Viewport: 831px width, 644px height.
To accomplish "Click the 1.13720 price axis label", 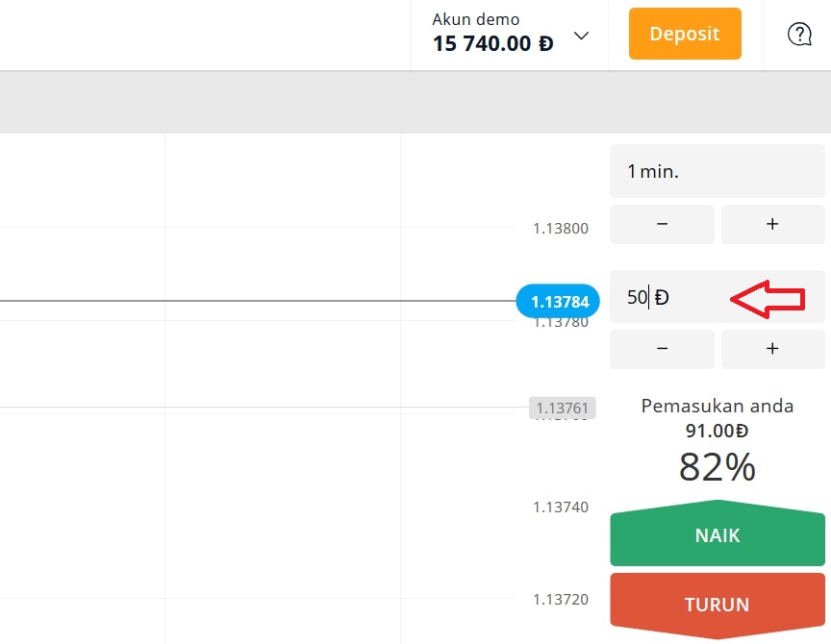I will [560, 598].
